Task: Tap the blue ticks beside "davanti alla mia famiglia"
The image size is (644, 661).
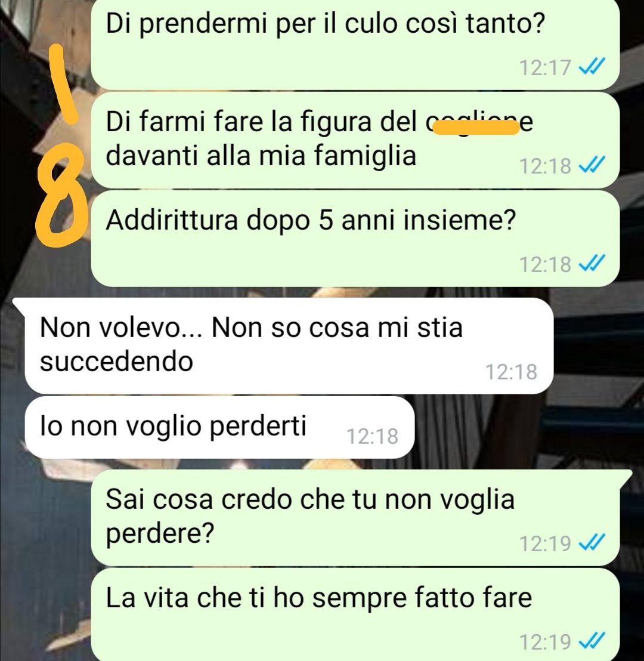Action: point(592,165)
